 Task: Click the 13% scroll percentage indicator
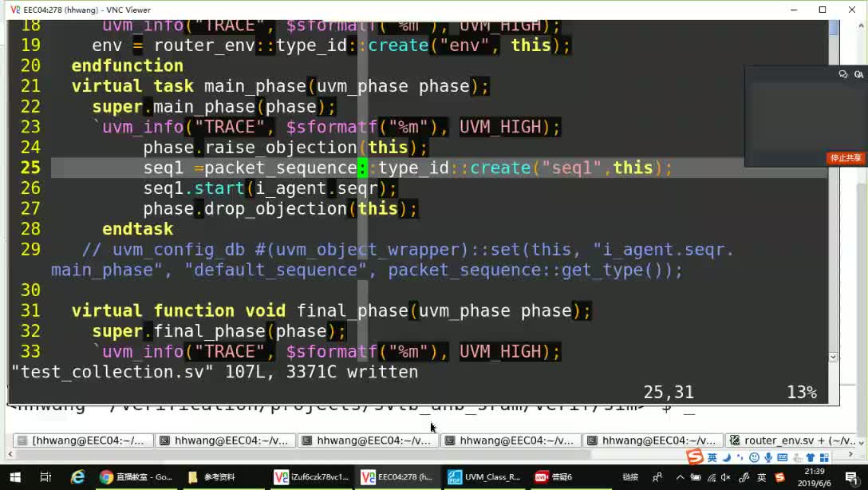click(x=802, y=393)
